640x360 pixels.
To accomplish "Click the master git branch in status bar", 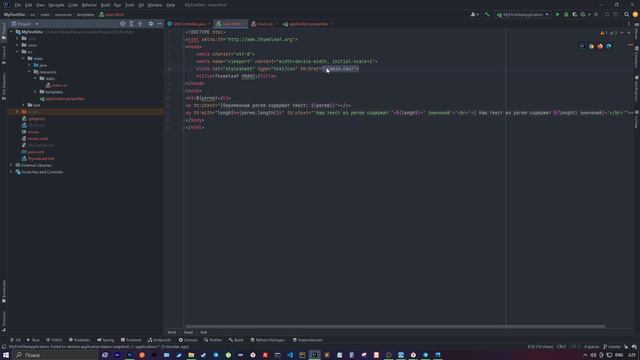I will click(612, 347).
